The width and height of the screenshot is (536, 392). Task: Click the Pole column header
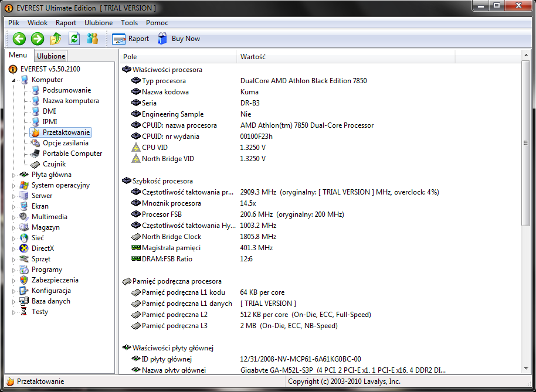click(x=178, y=57)
